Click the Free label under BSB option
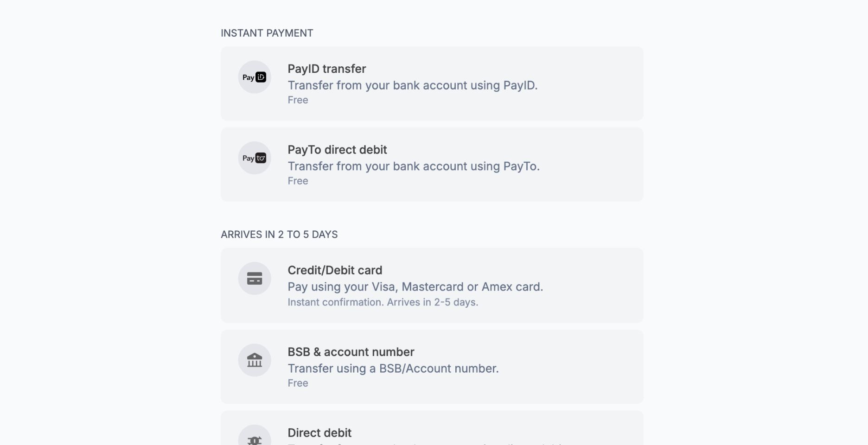Screen dimensions: 868x445 298,383
